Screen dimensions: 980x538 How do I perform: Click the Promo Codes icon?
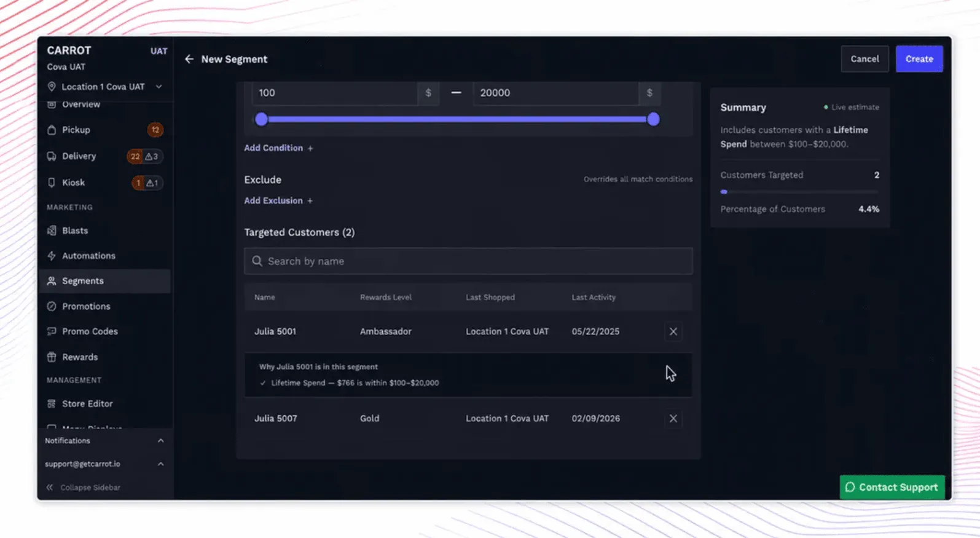point(52,331)
